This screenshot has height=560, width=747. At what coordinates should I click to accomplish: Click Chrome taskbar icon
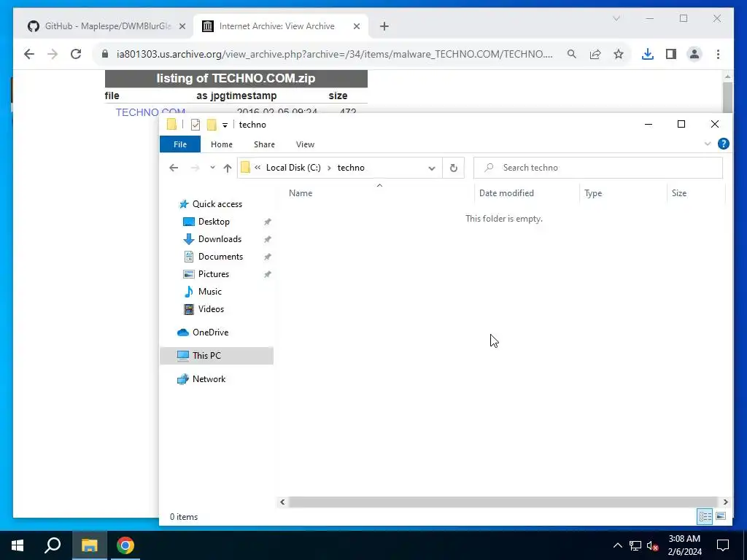pyautogui.click(x=125, y=545)
